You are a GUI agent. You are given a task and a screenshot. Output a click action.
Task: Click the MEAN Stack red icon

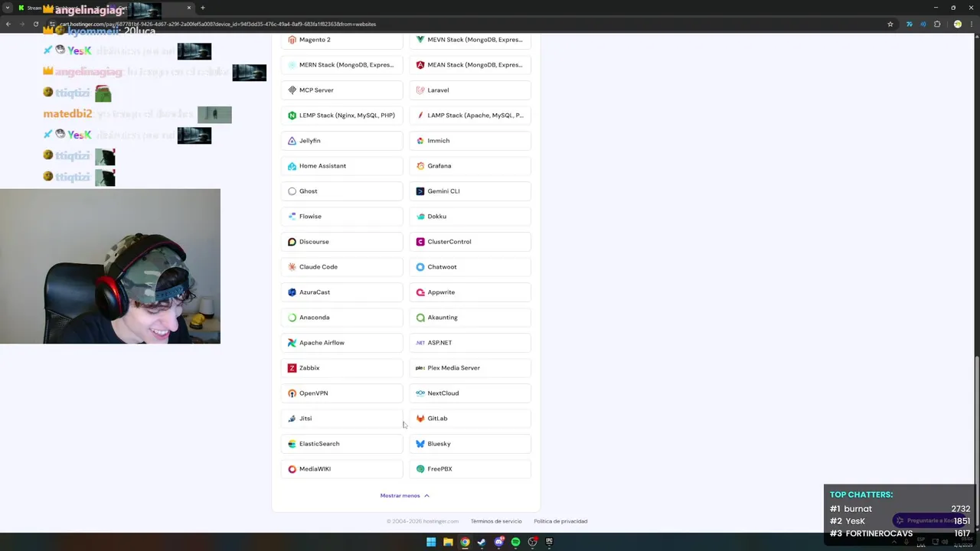pyautogui.click(x=420, y=65)
